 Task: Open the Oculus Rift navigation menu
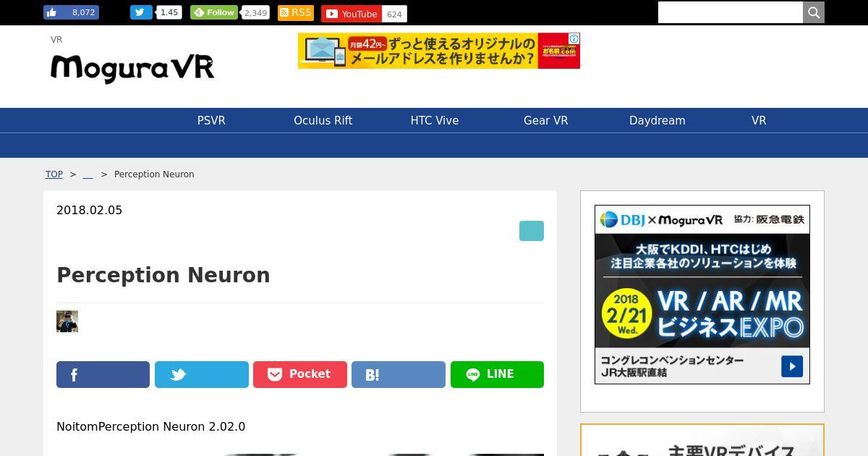point(323,120)
